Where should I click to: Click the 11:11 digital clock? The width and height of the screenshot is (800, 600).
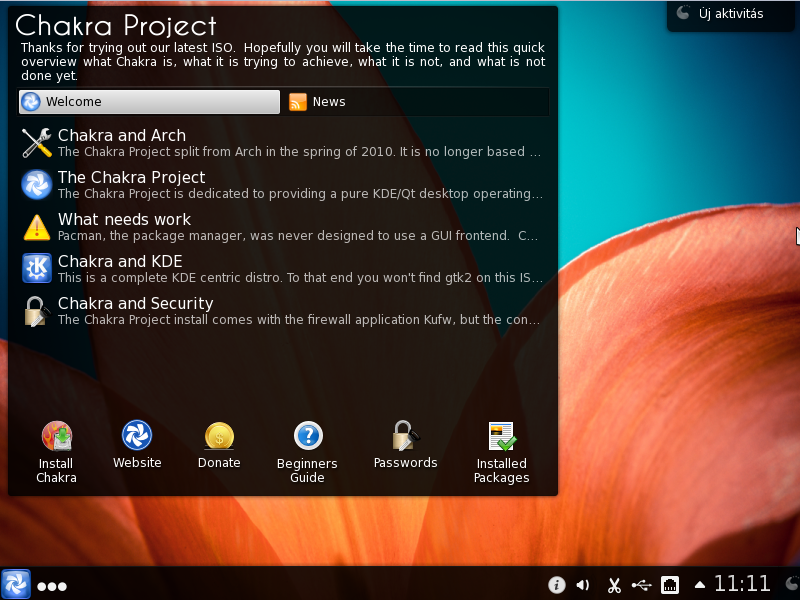(742, 584)
